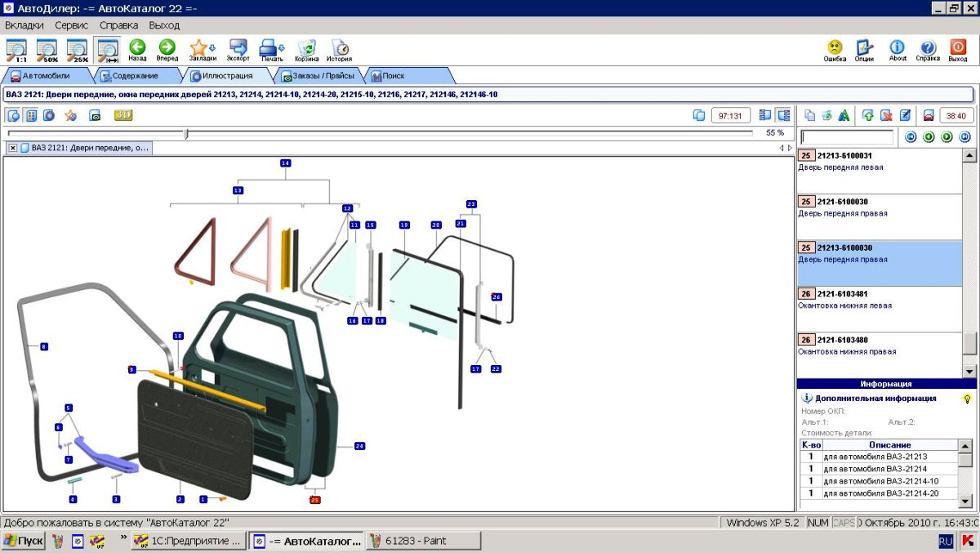Open the История history
Image resolution: width=980 pixels, height=553 pixels.
click(340, 51)
